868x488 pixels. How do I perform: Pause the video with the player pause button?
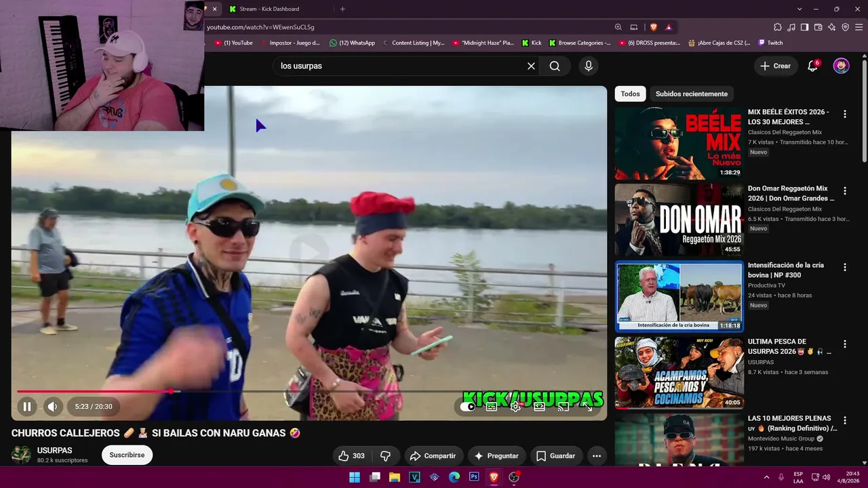tap(27, 407)
